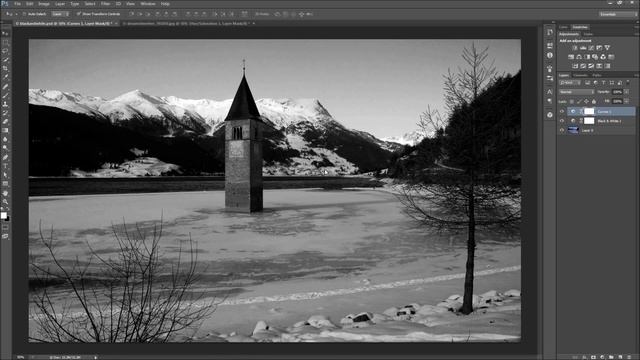This screenshot has height=360, width=640.
Task: Hide the Black & White 1 layer
Action: tap(562, 121)
